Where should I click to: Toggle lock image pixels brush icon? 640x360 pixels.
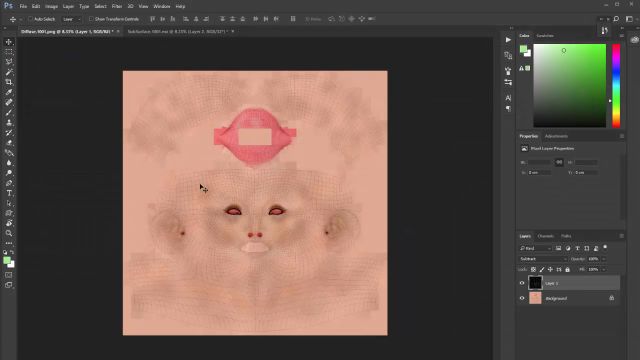542,269
